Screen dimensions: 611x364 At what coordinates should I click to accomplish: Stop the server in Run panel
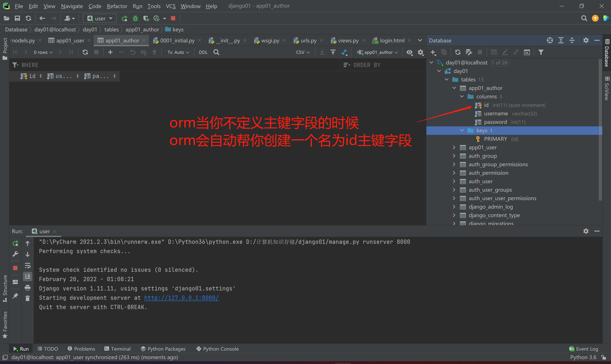click(x=15, y=268)
